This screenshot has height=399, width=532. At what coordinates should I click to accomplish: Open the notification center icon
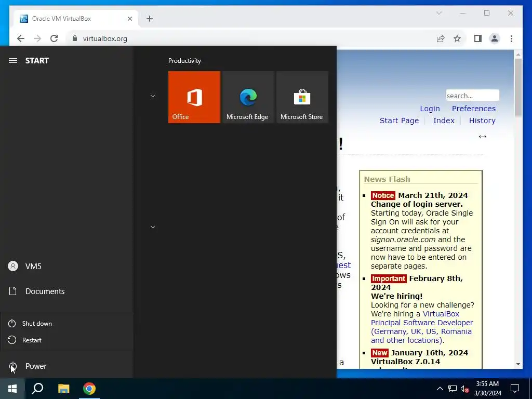(515, 389)
